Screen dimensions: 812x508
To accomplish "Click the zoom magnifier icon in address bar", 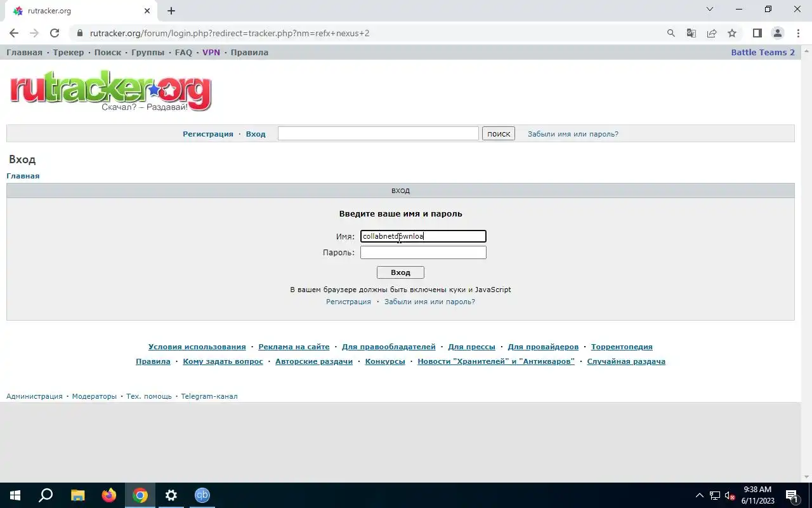I will pyautogui.click(x=671, y=33).
